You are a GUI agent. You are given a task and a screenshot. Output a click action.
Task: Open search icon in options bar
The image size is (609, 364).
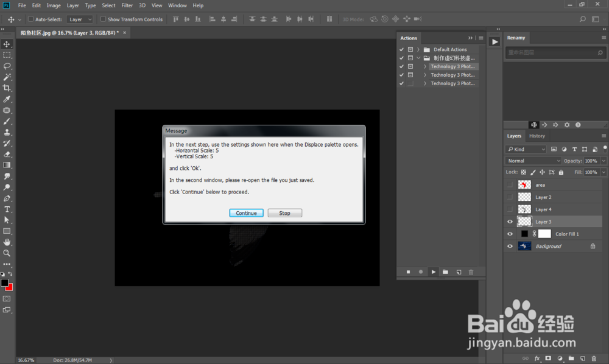pos(582,19)
